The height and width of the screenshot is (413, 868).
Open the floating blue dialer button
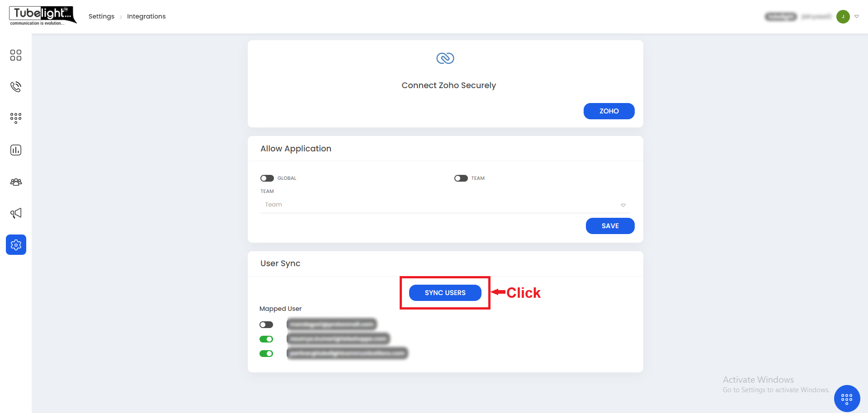(x=847, y=398)
